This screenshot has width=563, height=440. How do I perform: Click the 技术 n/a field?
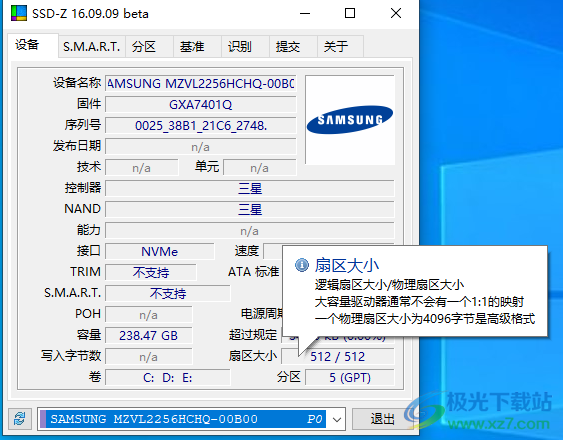[142, 168]
